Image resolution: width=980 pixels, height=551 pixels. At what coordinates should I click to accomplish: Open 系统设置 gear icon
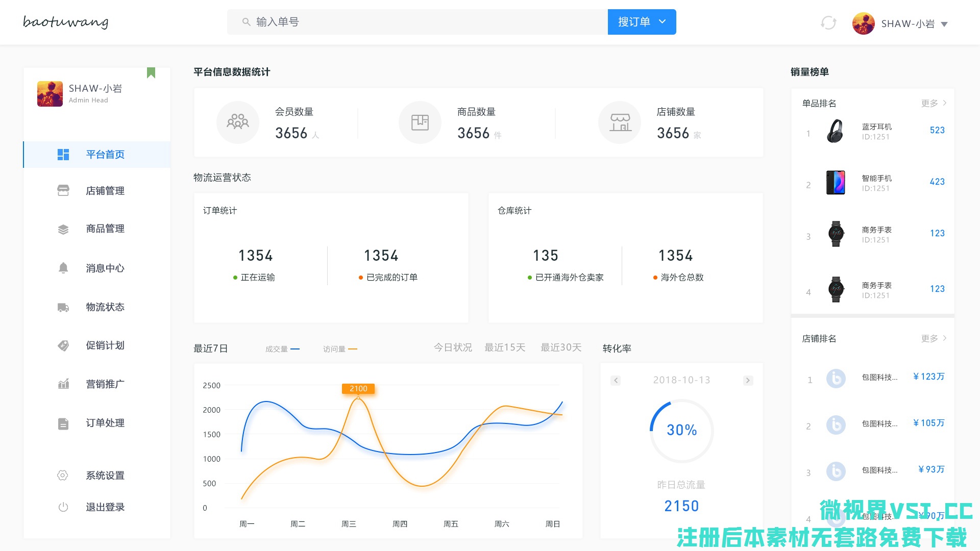pyautogui.click(x=63, y=475)
